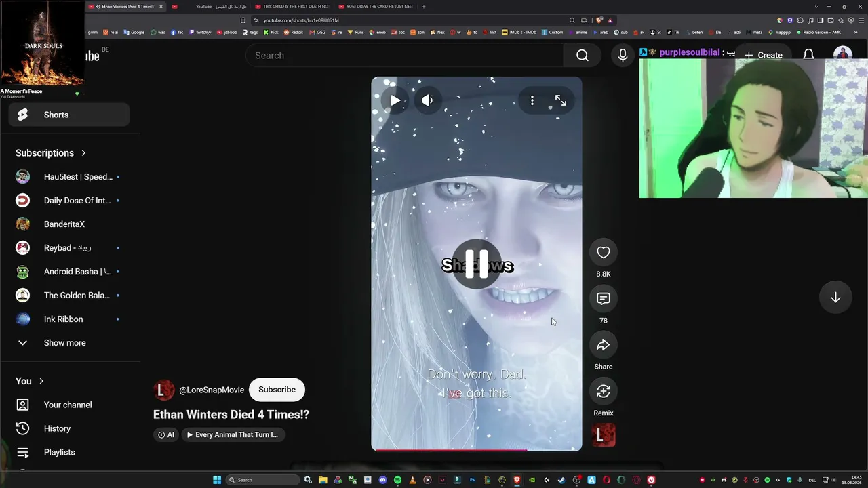This screenshot has width=868, height=488.
Task: Click the Create button
Action: [x=763, y=56]
